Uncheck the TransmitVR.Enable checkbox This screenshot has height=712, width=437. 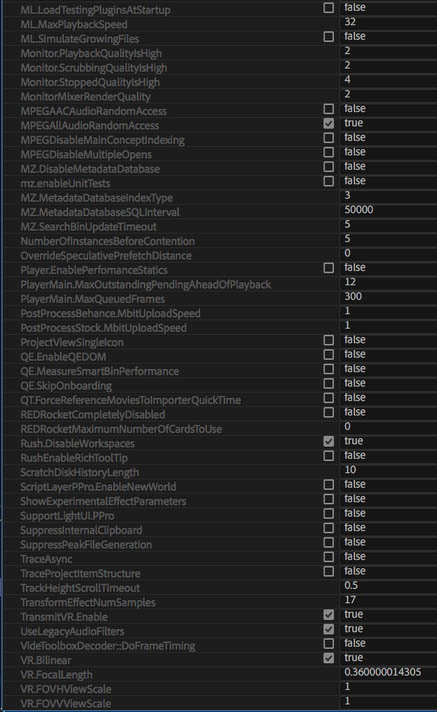[328, 615]
